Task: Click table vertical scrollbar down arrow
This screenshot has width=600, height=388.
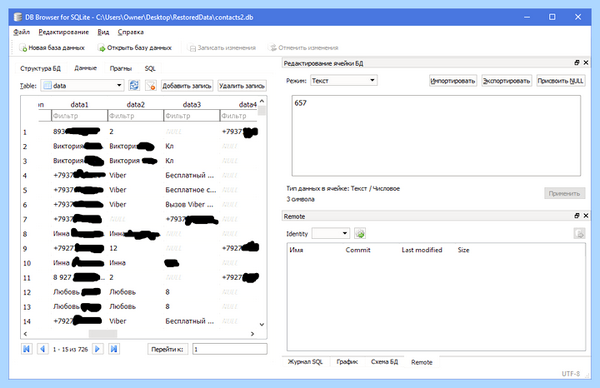Action: (262, 324)
